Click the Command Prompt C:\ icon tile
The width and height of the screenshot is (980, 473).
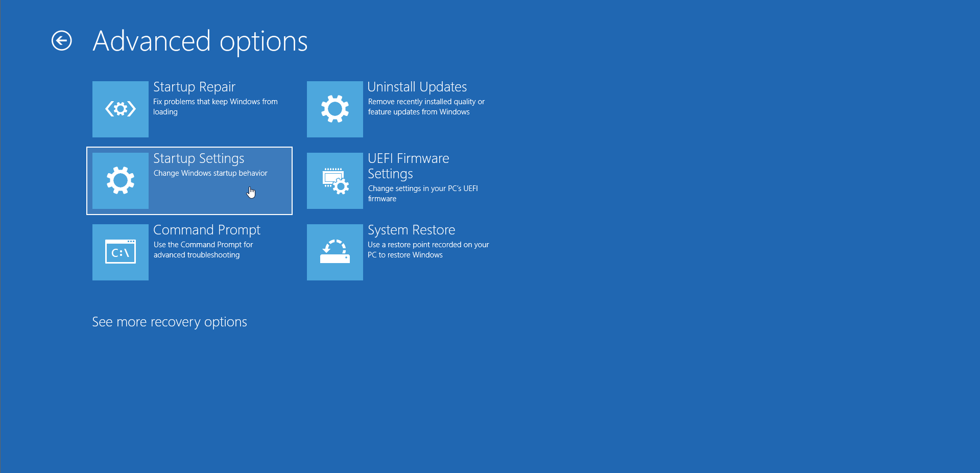(121, 252)
